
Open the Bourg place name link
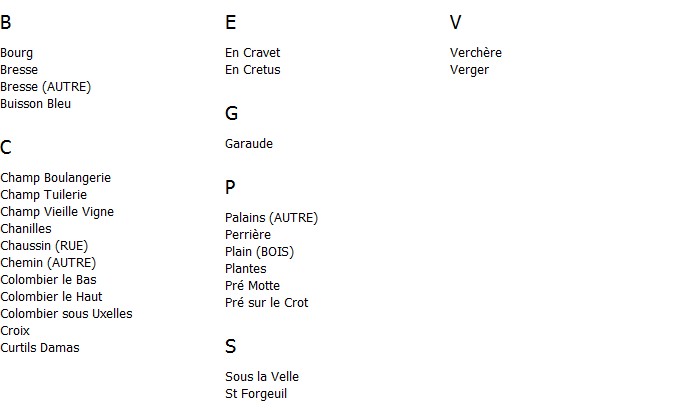pyautogui.click(x=16, y=53)
